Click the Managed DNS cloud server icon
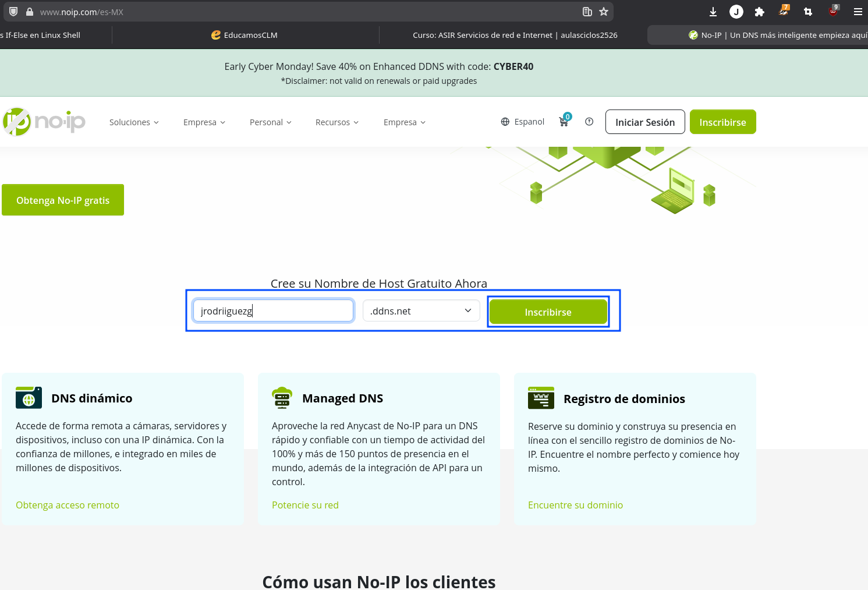Screen dimensions: 868x590 click(282, 398)
